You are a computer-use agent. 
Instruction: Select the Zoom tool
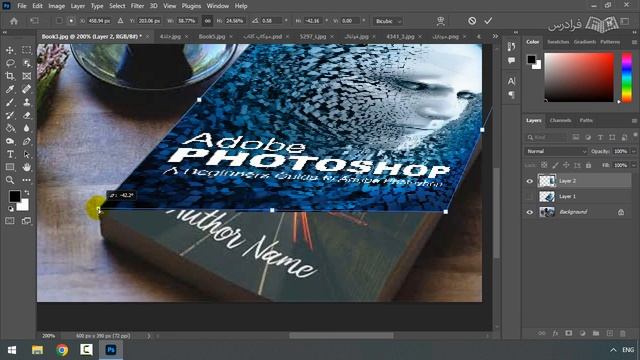10,180
